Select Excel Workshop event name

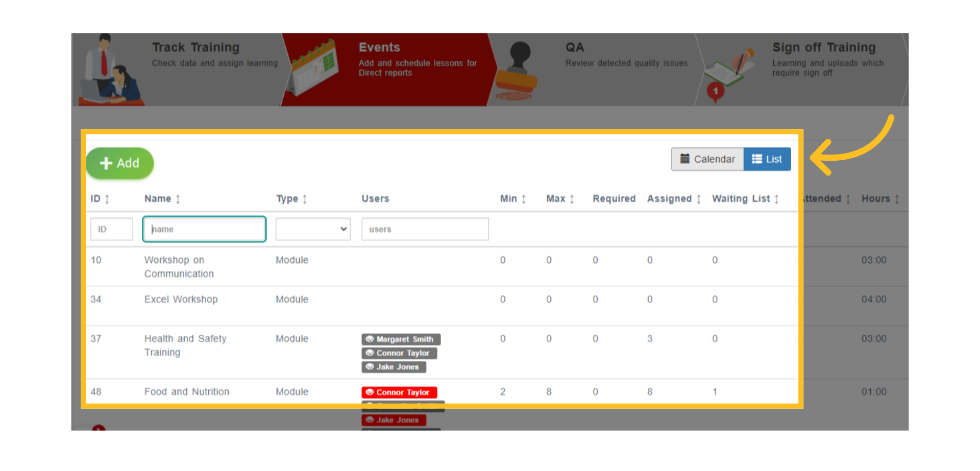pos(181,300)
